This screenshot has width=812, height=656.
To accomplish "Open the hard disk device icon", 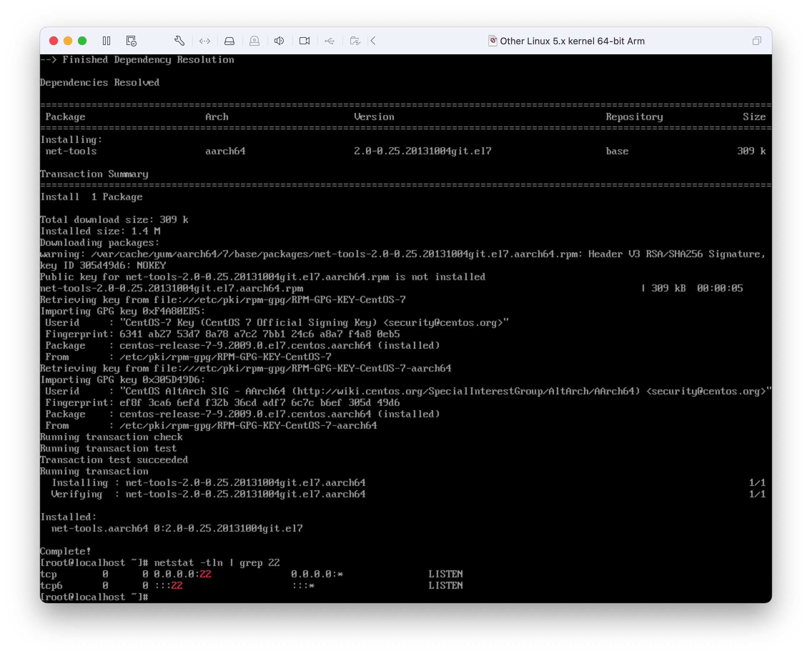I will [229, 41].
